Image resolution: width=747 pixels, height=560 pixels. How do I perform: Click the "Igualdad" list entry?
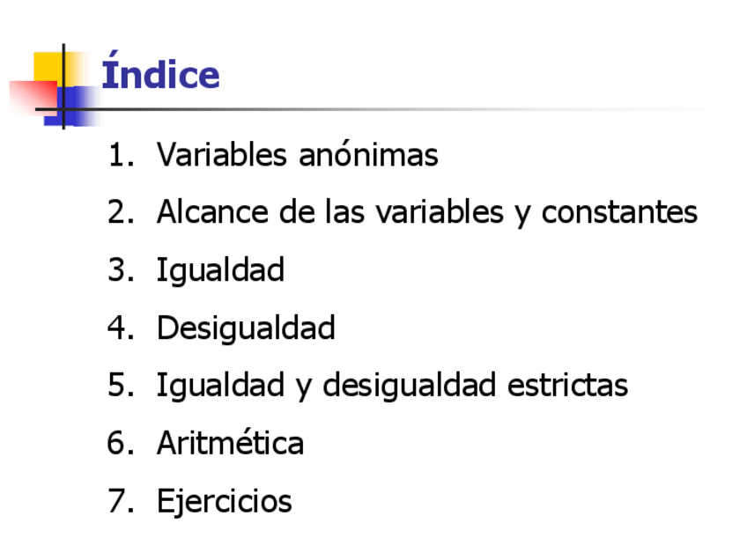coord(220,269)
